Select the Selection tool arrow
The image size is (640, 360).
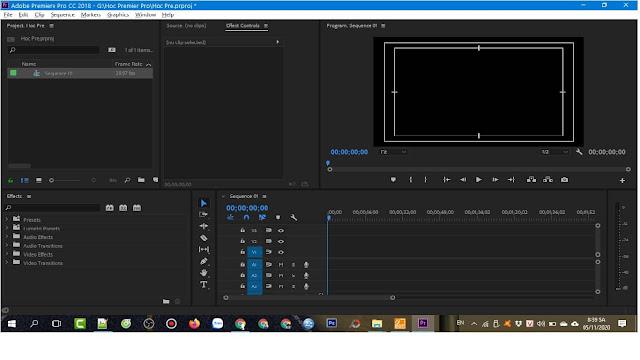[x=204, y=203]
